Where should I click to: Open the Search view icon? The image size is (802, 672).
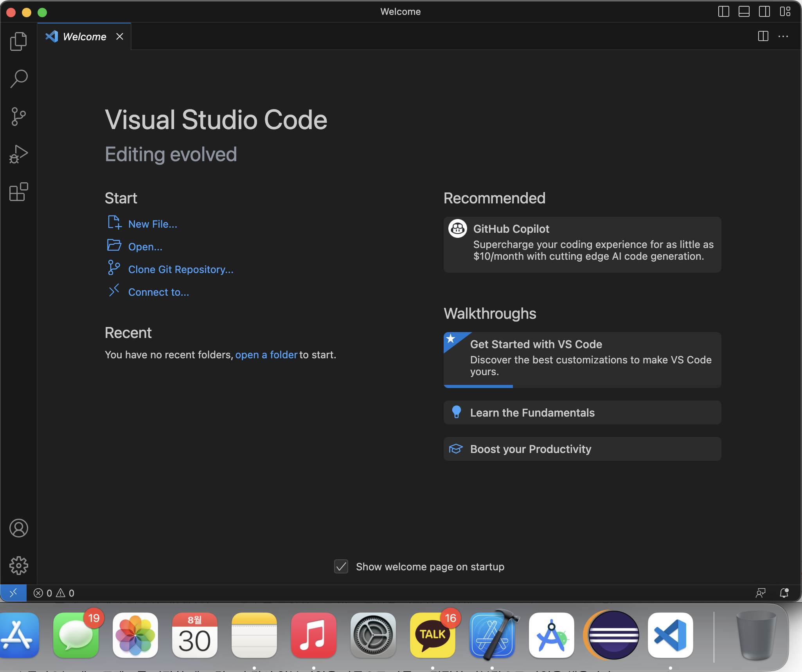(x=18, y=79)
